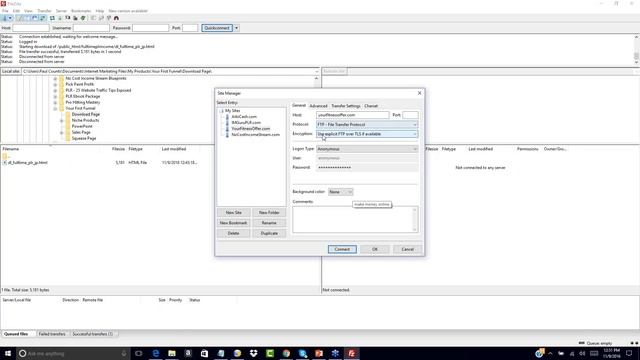Toggle the synchronized browsing icon
The width and height of the screenshot is (640, 360).
[109, 18]
